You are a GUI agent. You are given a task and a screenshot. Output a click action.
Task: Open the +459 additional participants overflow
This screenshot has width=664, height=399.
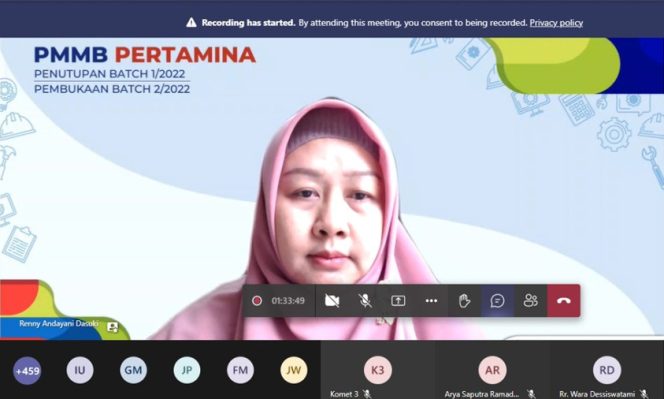[28, 371]
